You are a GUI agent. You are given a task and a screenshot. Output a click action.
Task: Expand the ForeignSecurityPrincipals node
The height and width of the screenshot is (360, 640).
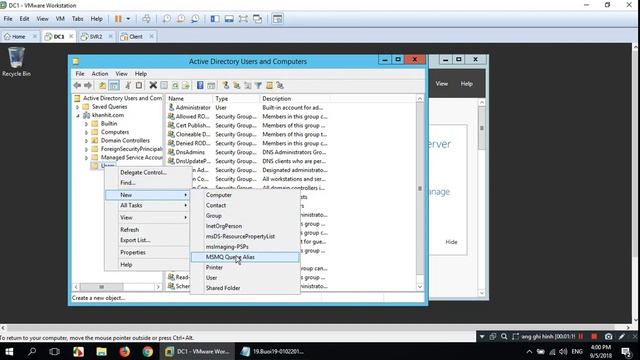point(86,149)
